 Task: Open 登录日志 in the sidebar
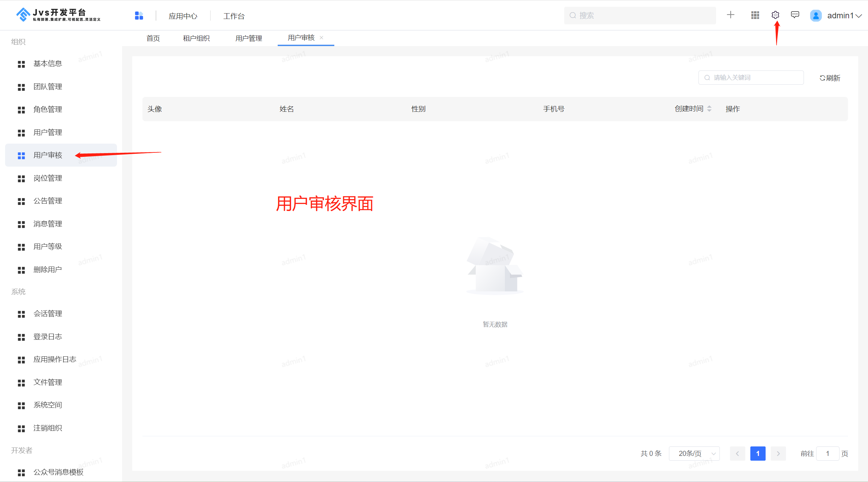(47, 337)
